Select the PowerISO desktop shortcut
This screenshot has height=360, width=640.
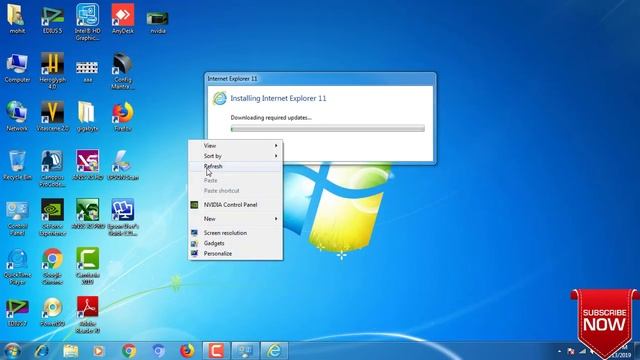coord(52,312)
